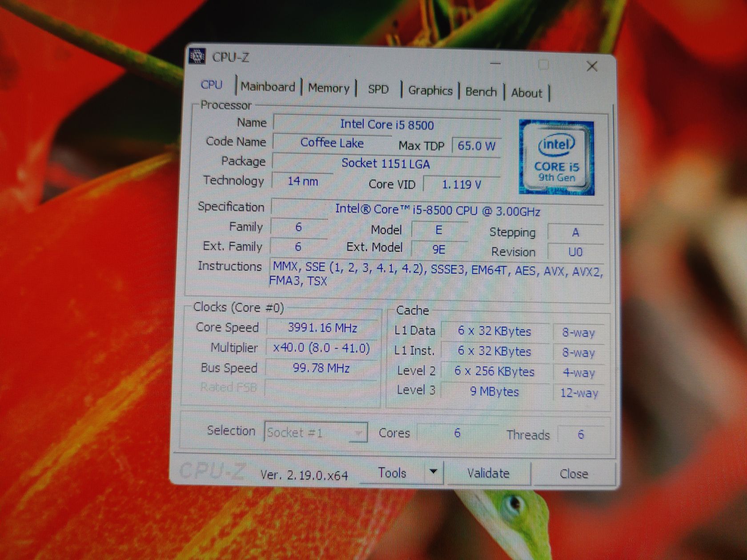Image resolution: width=747 pixels, height=560 pixels.
Task: Minimize the CPU-Z window
Action: pyautogui.click(x=495, y=64)
